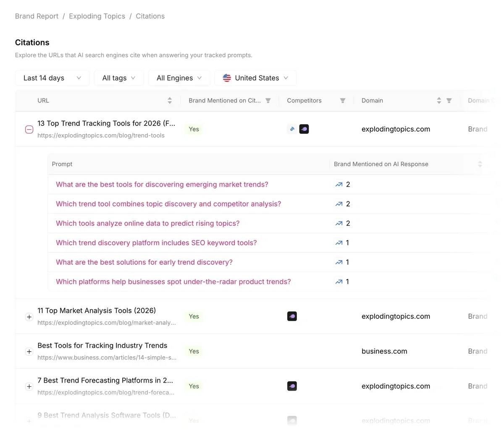
Task: Click Yes badge in business.com row
Action: click(x=194, y=352)
